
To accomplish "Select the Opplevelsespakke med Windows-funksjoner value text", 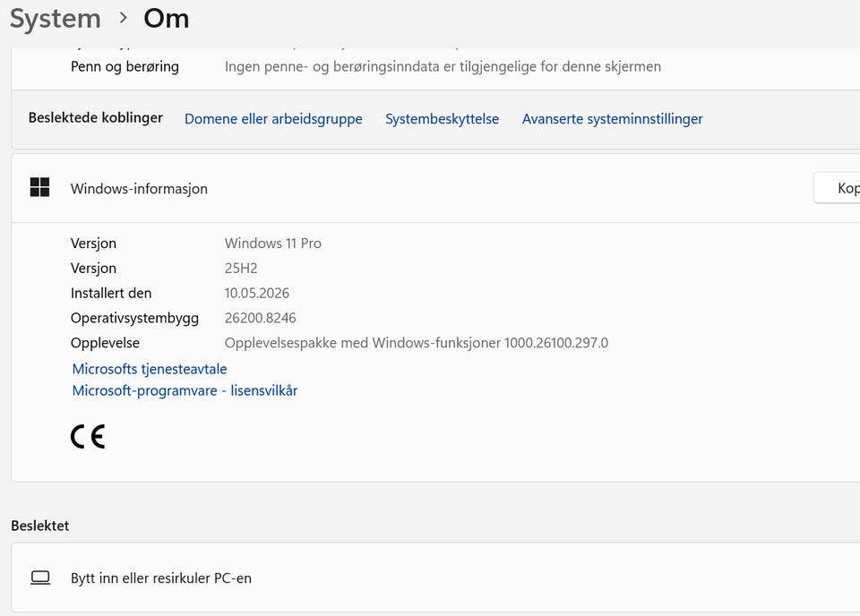I will pos(417,343).
